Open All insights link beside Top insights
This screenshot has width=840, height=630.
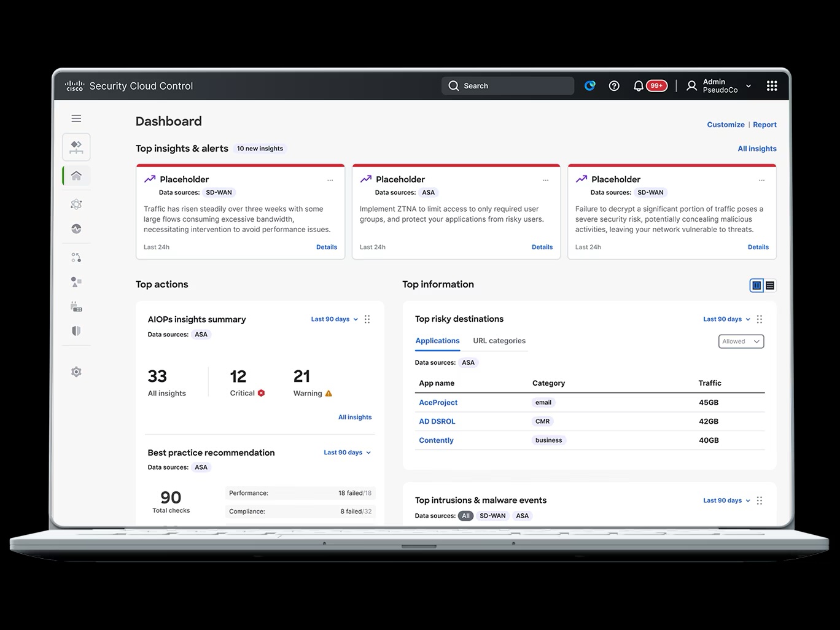pos(757,149)
